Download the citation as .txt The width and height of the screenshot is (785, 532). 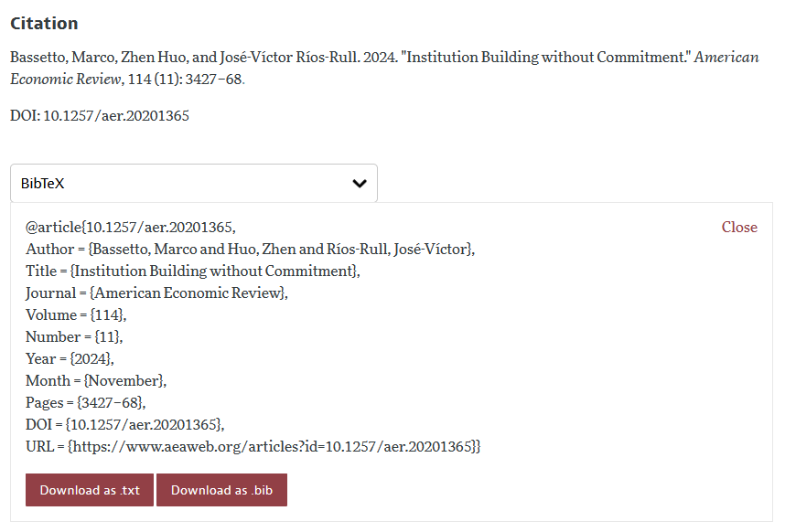click(x=90, y=490)
